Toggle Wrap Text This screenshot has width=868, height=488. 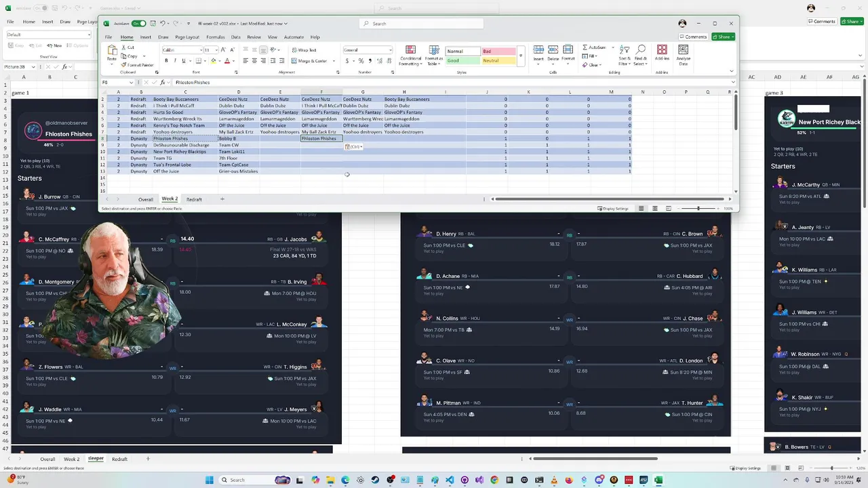(x=304, y=50)
